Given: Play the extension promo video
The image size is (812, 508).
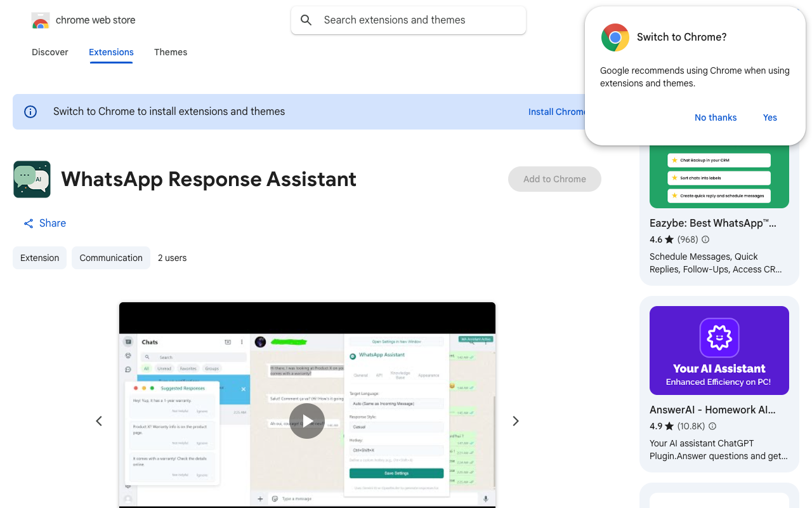Looking at the screenshot, I should coord(306,420).
